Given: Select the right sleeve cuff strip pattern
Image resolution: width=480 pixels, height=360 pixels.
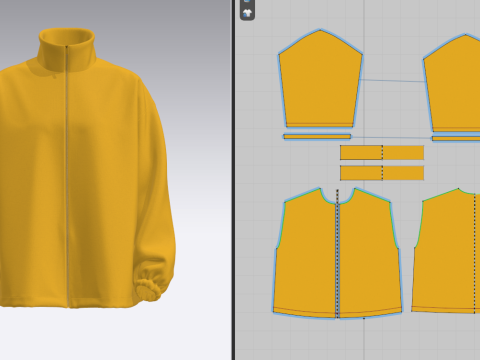Looking at the screenshot, I should pyautogui.click(x=456, y=138).
